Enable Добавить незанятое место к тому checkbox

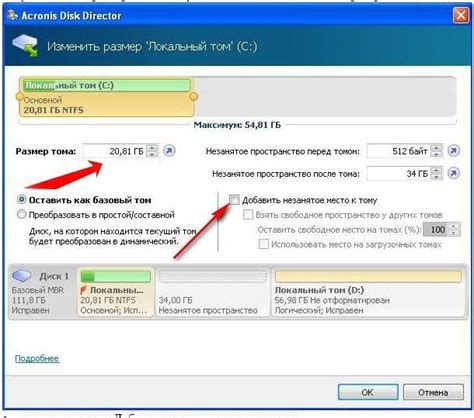click(234, 200)
